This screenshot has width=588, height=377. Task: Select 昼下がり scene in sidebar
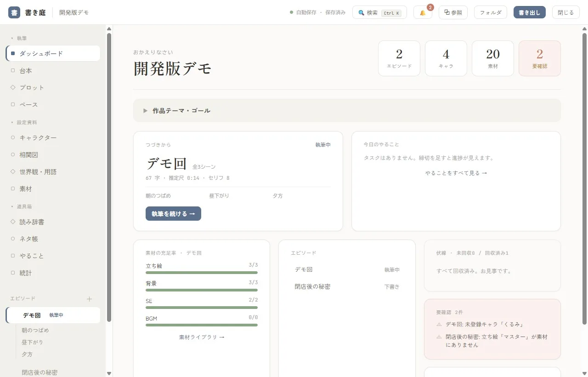(32, 342)
